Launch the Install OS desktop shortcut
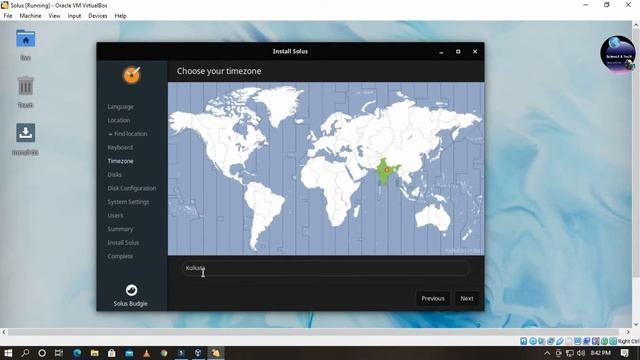The image size is (640, 360). (25, 133)
